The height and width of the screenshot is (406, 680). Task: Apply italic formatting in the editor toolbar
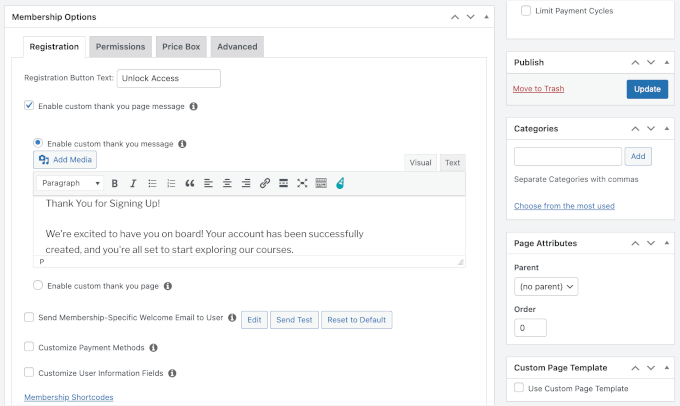(x=133, y=184)
